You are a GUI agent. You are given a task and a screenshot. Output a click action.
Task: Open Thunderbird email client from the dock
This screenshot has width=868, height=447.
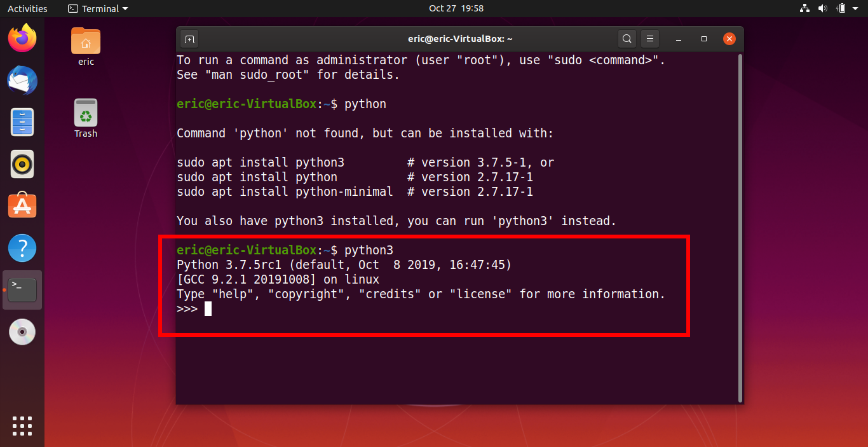point(22,80)
